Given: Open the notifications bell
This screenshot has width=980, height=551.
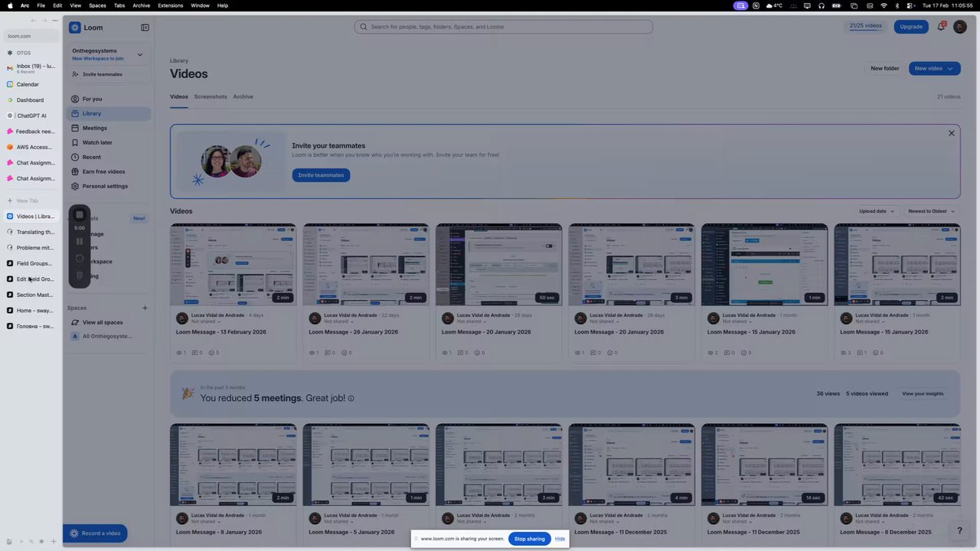Looking at the screenshot, I should point(941,27).
